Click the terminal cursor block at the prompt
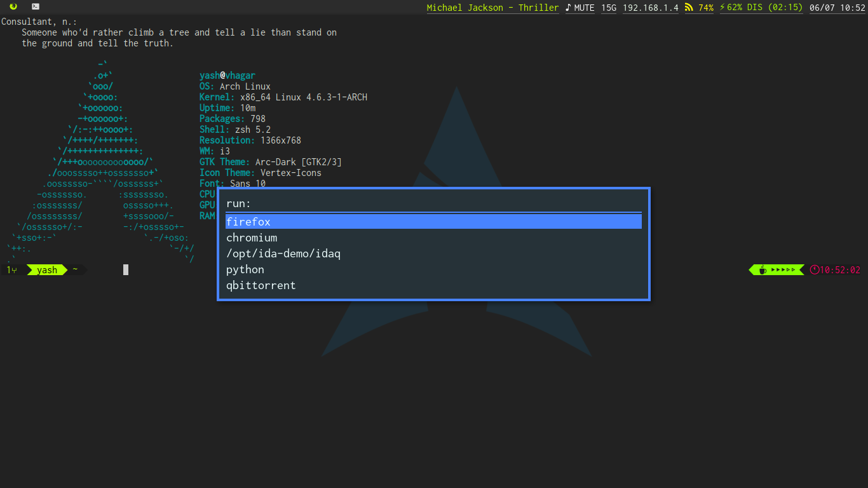 click(x=126, y=269)
